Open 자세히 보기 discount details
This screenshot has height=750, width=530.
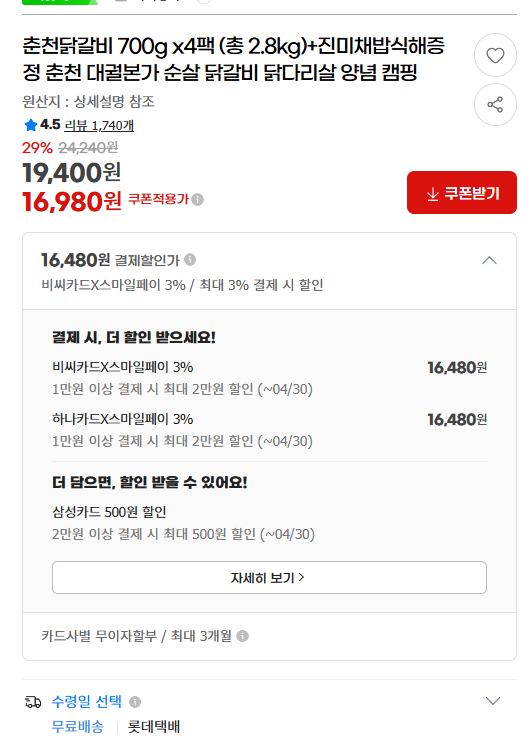pyautogui.click(x=269, y=578)
